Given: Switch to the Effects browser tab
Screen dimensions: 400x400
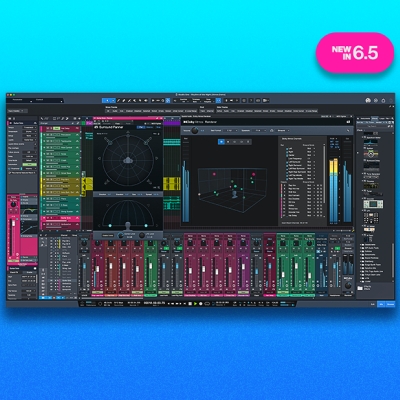Looking at the screenshot, I should (x=375, y=118).
